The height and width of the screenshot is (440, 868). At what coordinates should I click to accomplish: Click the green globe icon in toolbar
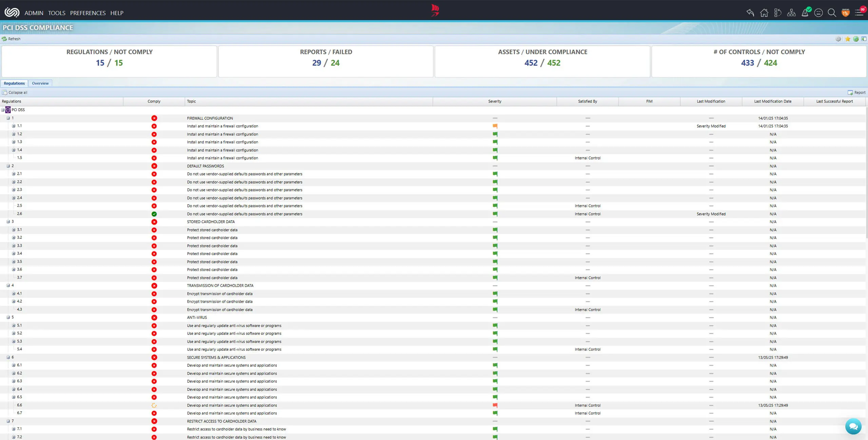tap(856, 39)
